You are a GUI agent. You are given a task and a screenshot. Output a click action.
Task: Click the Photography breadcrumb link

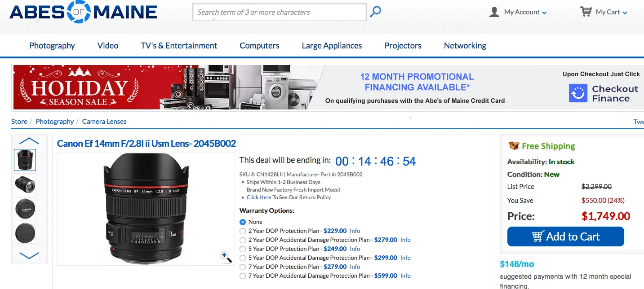coord(55,122)
